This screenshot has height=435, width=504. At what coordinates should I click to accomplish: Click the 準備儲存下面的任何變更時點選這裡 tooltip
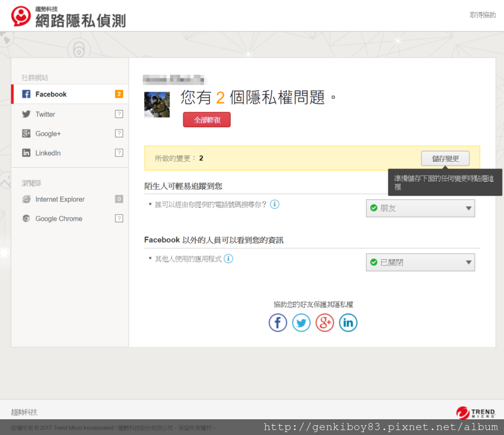click(x=445, y=182)
